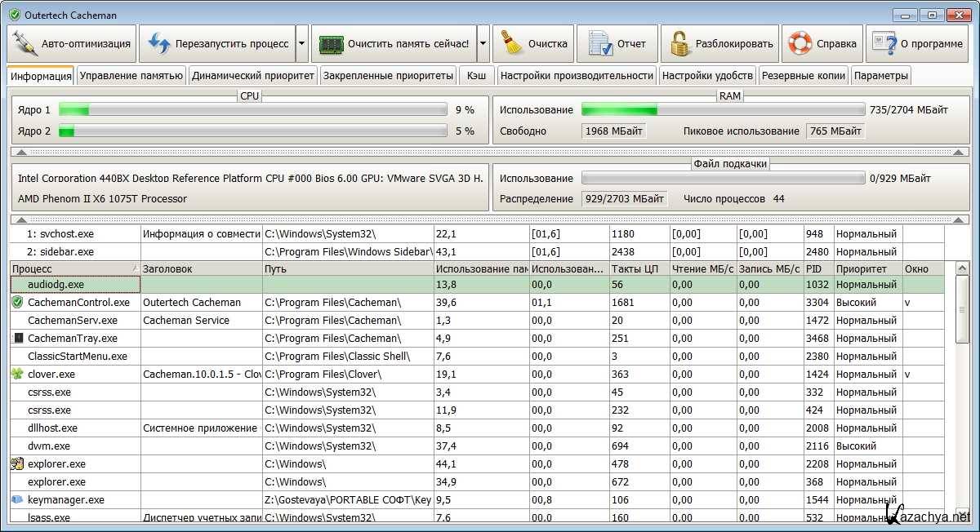
Task: Open dropdown arrow next to Clear memory now
Action: pos(483,44)
